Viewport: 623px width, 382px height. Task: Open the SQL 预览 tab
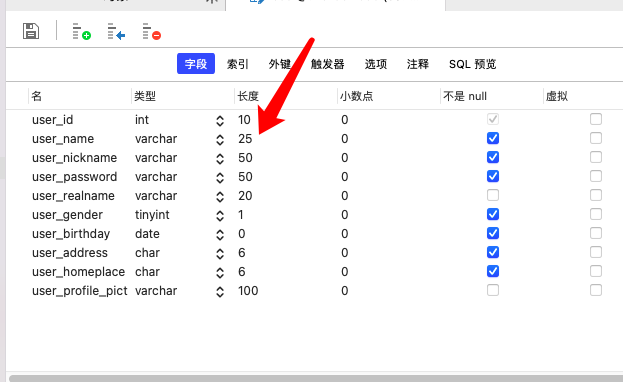[472, 64]
